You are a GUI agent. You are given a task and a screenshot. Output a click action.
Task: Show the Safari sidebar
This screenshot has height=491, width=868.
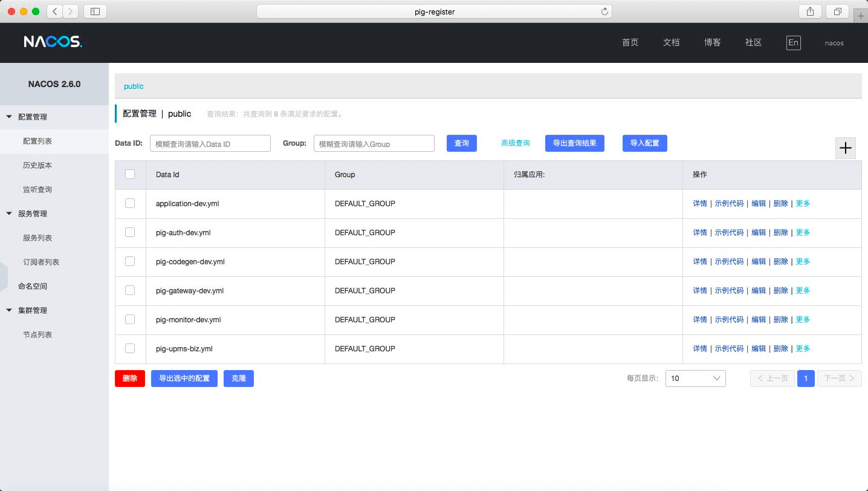tap(95, 11)
